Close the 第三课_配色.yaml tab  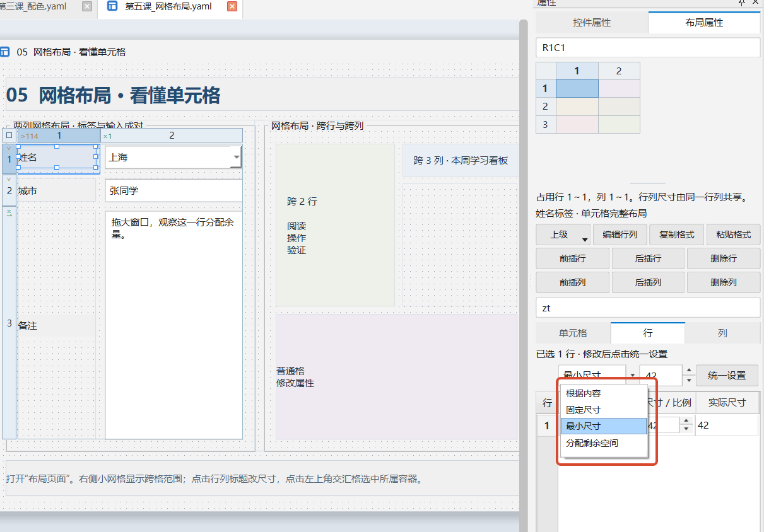click(x=87, y=7)
